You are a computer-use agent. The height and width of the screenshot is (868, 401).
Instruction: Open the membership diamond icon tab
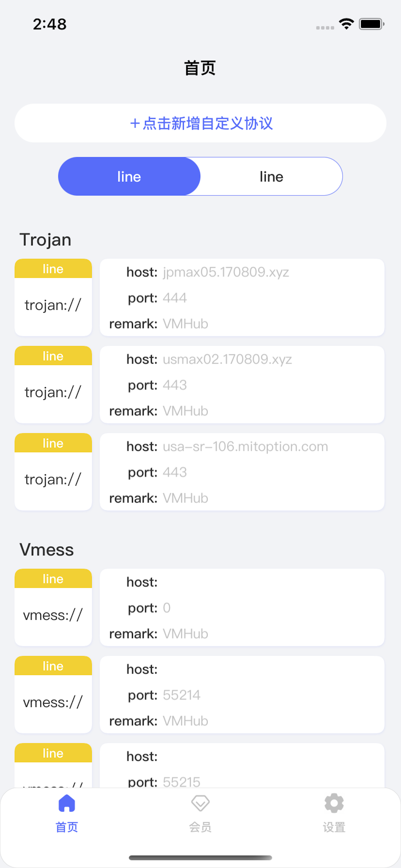[200, 803]
